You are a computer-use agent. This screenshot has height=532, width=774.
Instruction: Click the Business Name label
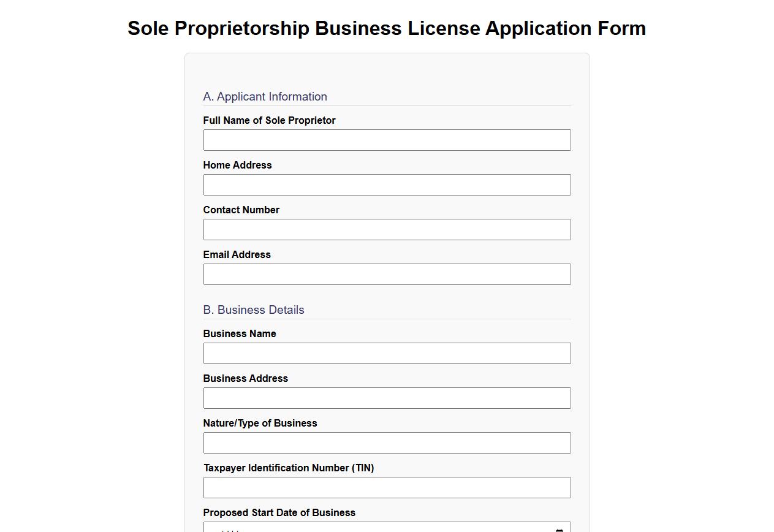240,333
